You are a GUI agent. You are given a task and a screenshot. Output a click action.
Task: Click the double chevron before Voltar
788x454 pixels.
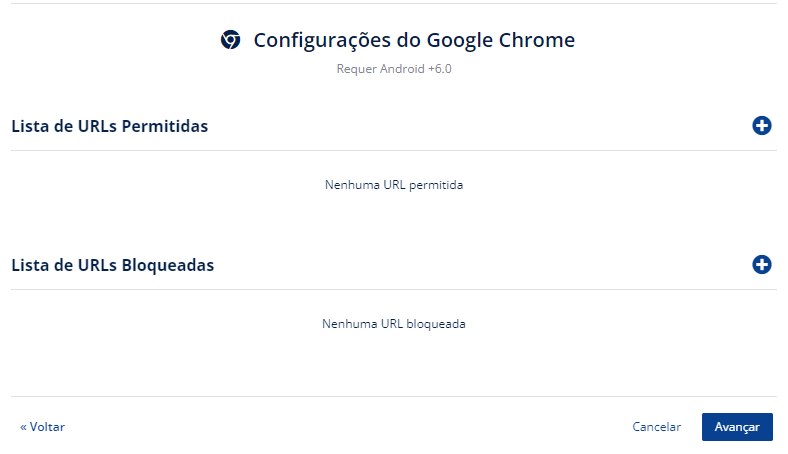point(23,427)
